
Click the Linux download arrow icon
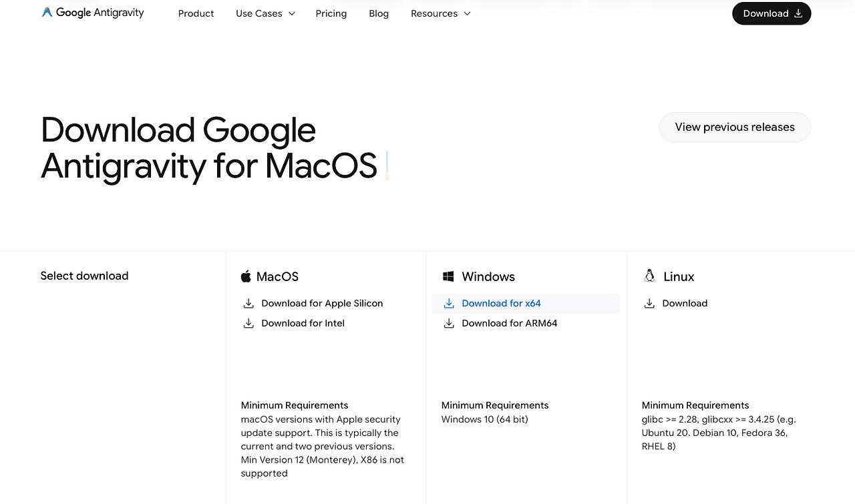pos(649,303)
